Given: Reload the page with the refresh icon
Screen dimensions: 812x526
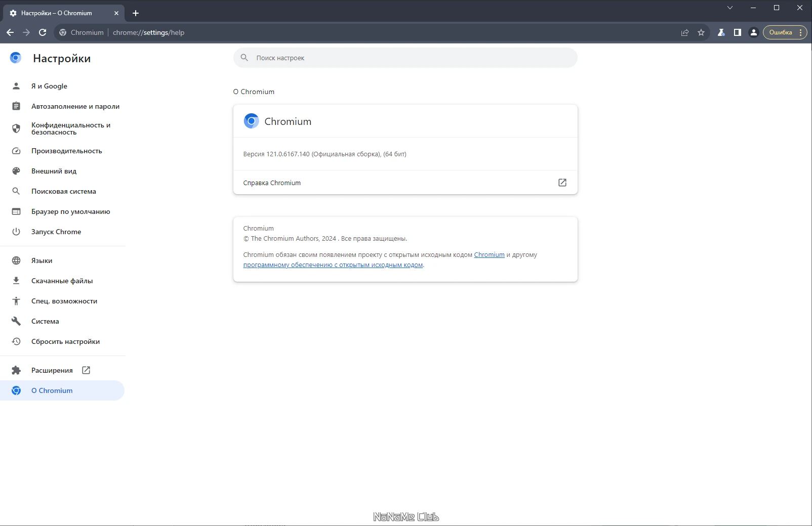Looking at the screenshot, I should click(43, 32).
